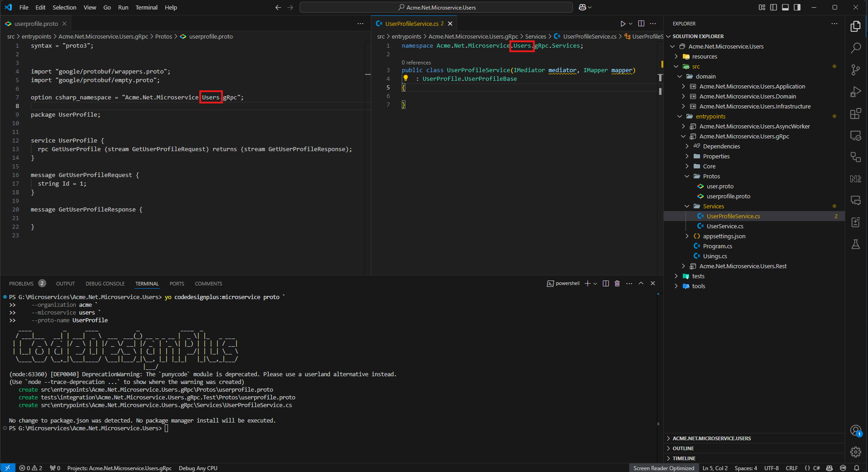Click the lightbulb code action icon
The image size is (868, 472).
(405, 78)
